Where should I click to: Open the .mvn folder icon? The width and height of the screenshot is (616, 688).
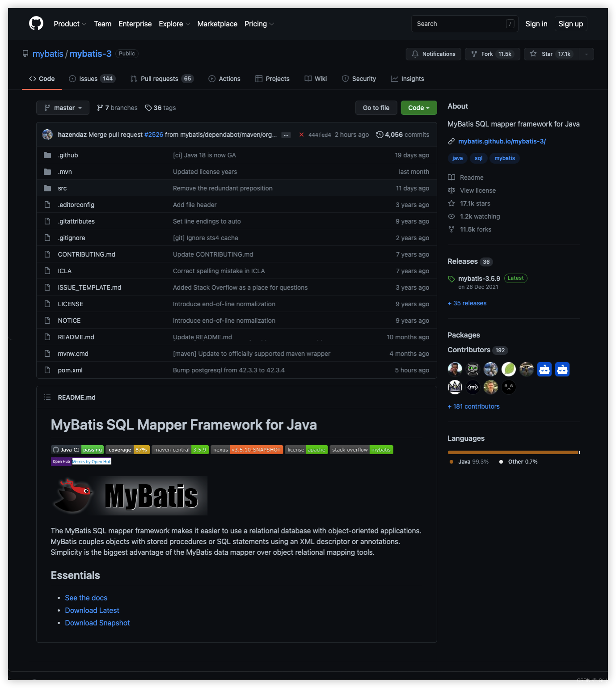tap(47, 172)
